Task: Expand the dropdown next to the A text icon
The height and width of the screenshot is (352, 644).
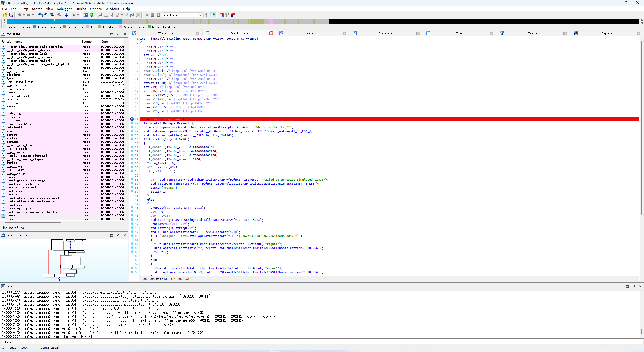Action: tap(78, 15)
